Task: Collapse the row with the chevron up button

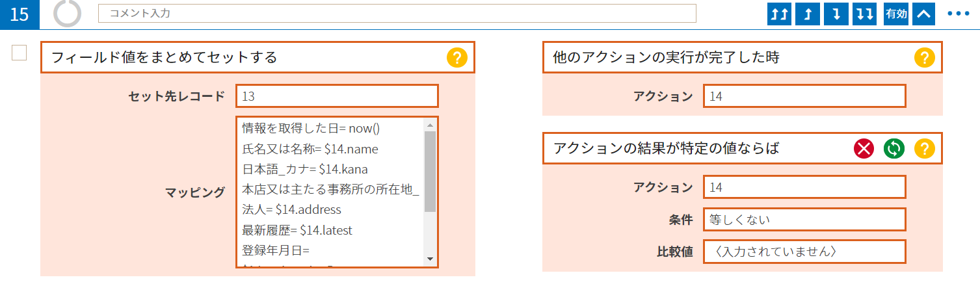Action: tap(924, 14)
